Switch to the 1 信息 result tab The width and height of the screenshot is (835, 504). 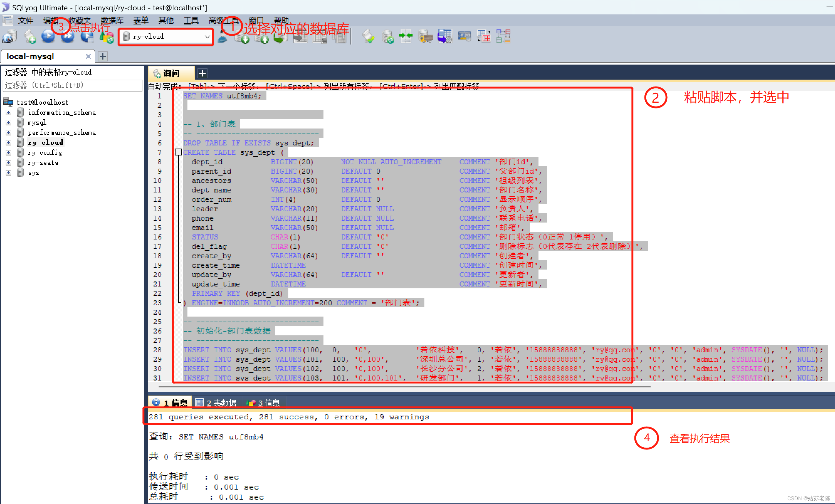[170, 403]
